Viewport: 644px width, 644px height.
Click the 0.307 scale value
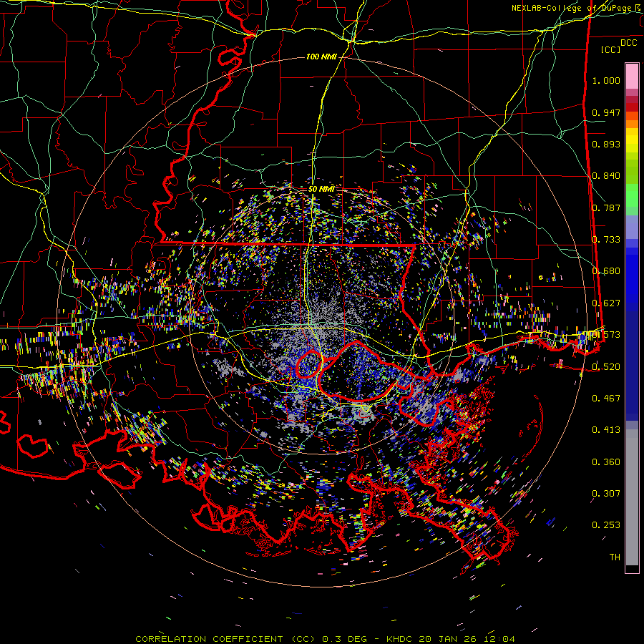pos(606,494)
